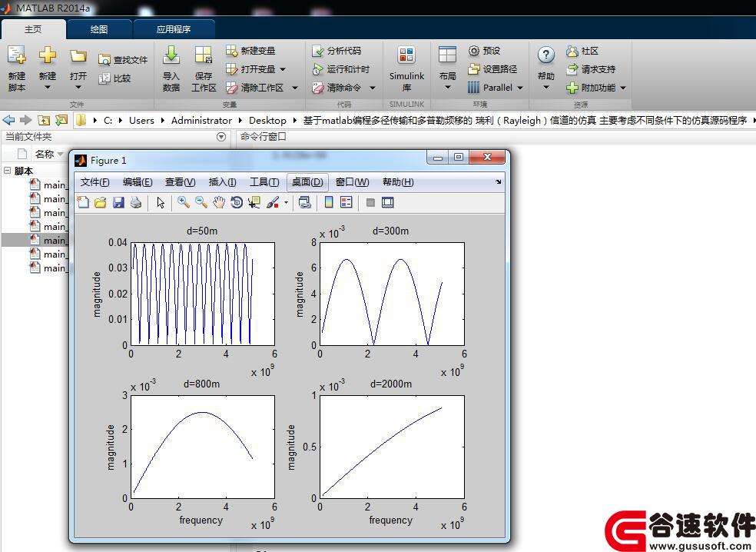Click Set Path (设置路径)
The width and height of the screenshot is (756, 552).
click(492, 69)
